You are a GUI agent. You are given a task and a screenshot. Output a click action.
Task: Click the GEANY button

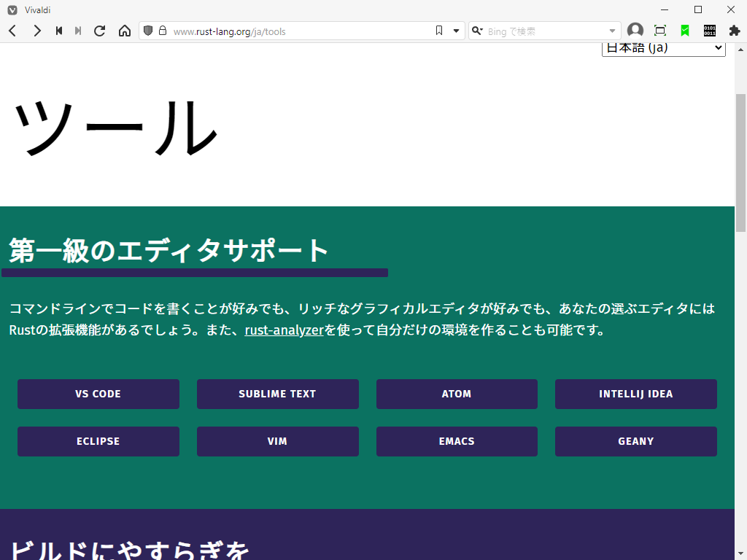[635, 441]
